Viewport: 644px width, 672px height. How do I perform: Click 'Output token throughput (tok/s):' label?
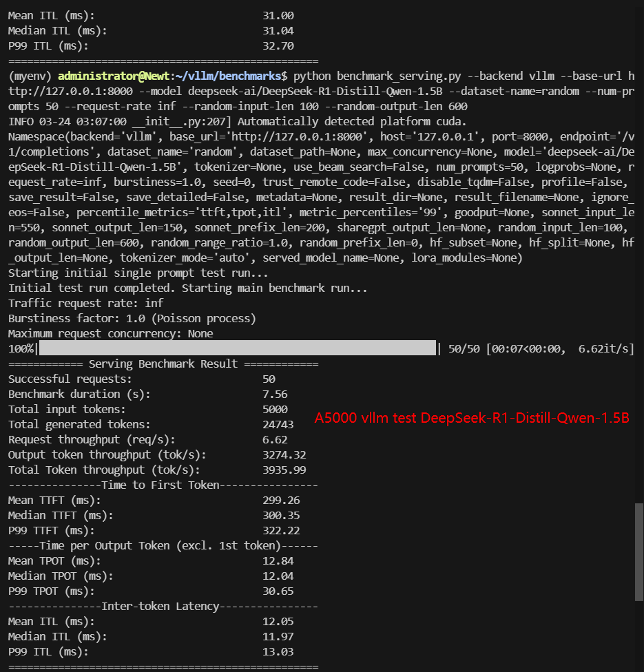click(x=107, y=454)
